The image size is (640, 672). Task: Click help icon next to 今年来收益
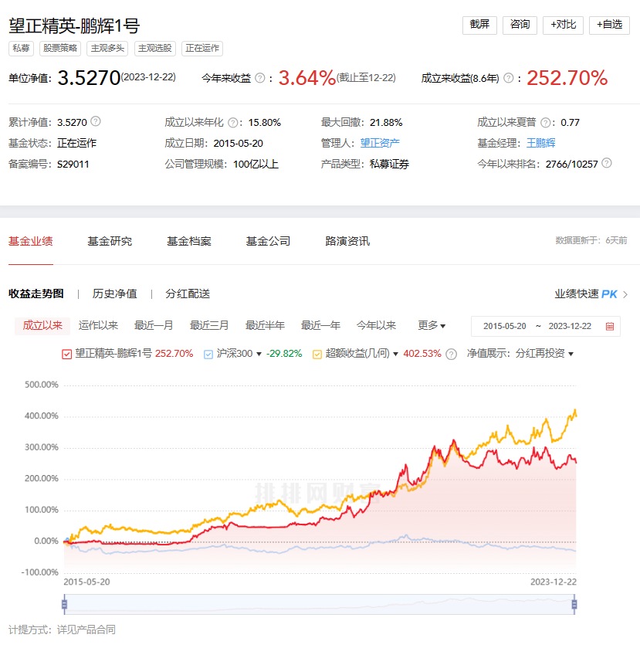[x=260, y=78]
